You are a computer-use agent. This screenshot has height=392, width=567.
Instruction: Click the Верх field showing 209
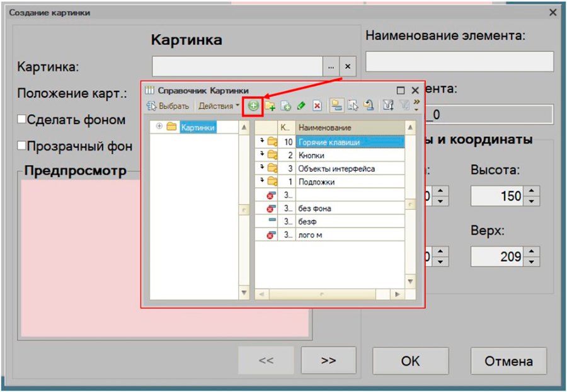tap(497, 257)
